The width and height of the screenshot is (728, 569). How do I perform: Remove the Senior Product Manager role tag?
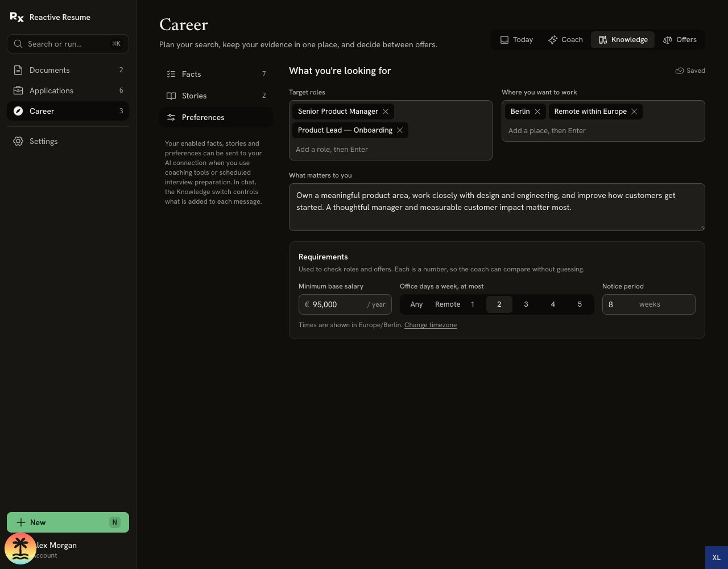[x=386, y=112]
